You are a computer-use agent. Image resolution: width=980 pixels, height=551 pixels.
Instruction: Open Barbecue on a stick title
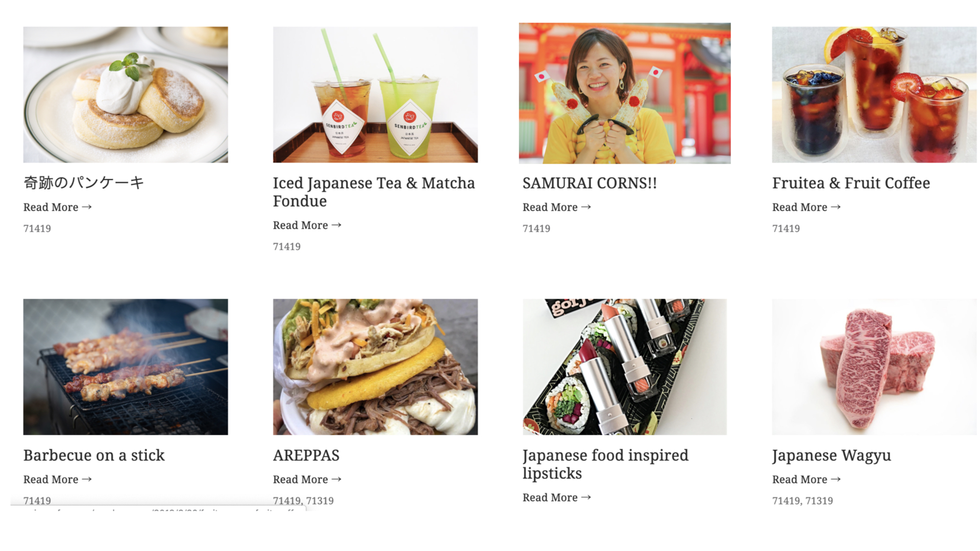[x=94, y=455]
